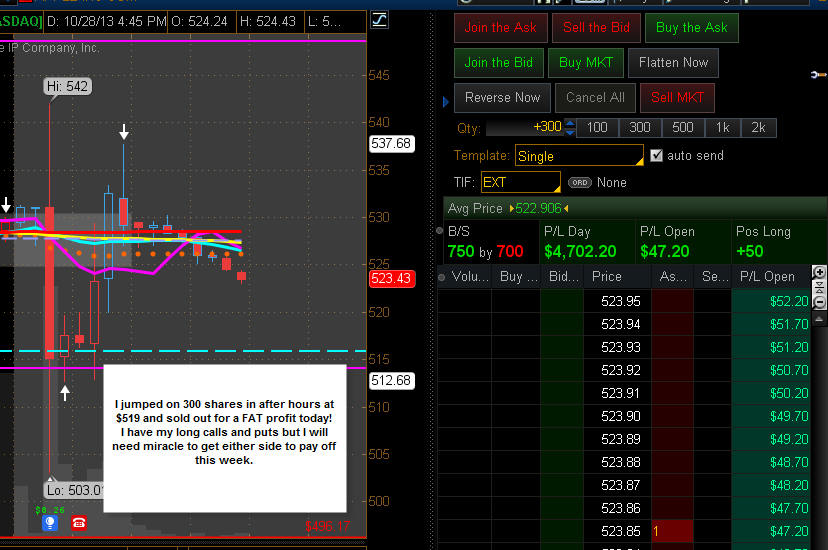This screenshot has width=828, height=550.
Task: Set quantity to 1k preset
Action: (722, 128)
